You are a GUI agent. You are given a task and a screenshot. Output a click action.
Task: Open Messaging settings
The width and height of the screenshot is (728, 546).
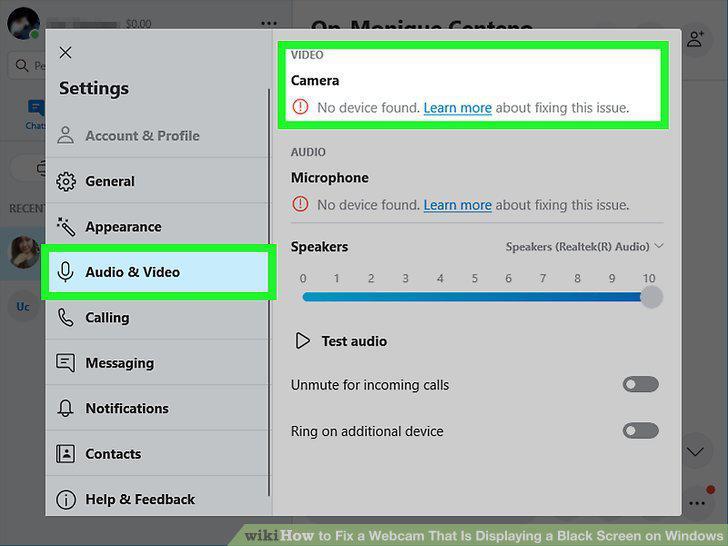[x=158, y=363]
